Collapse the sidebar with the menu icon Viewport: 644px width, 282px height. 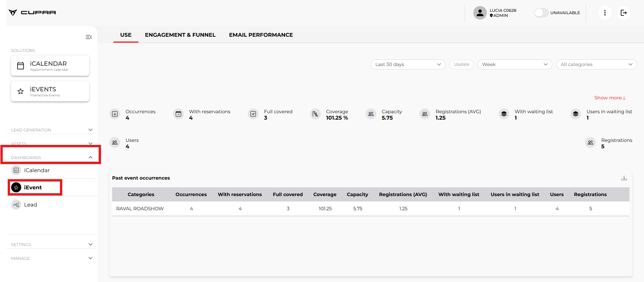(89, 37)
